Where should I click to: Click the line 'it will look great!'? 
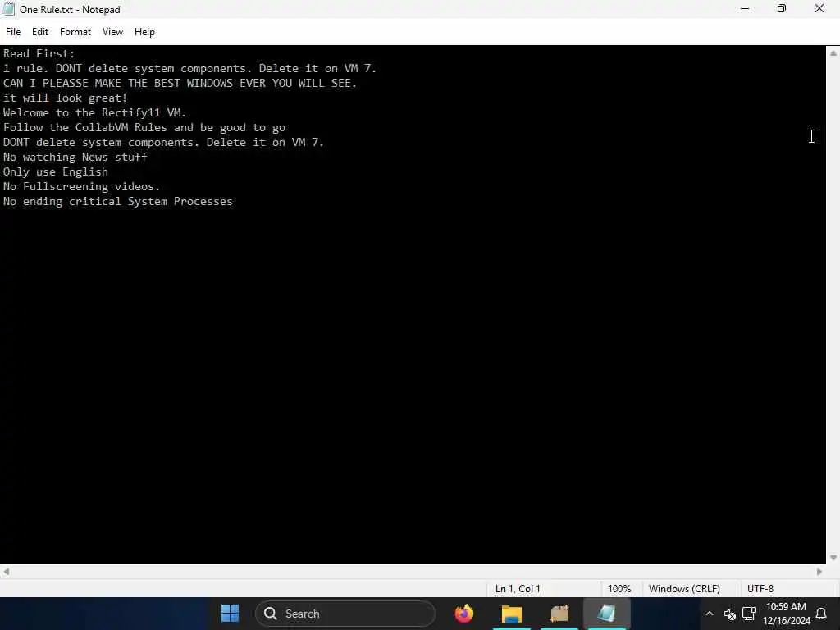coord(66,98)
